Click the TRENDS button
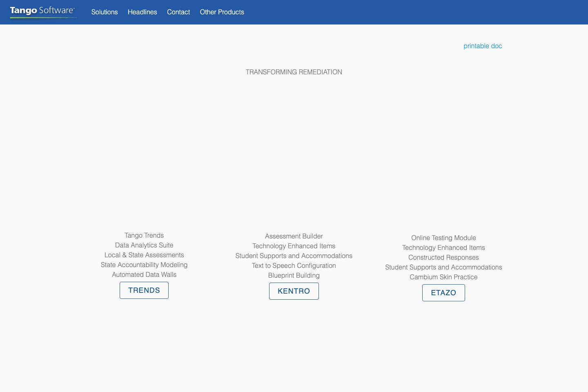 click(144, 290)
